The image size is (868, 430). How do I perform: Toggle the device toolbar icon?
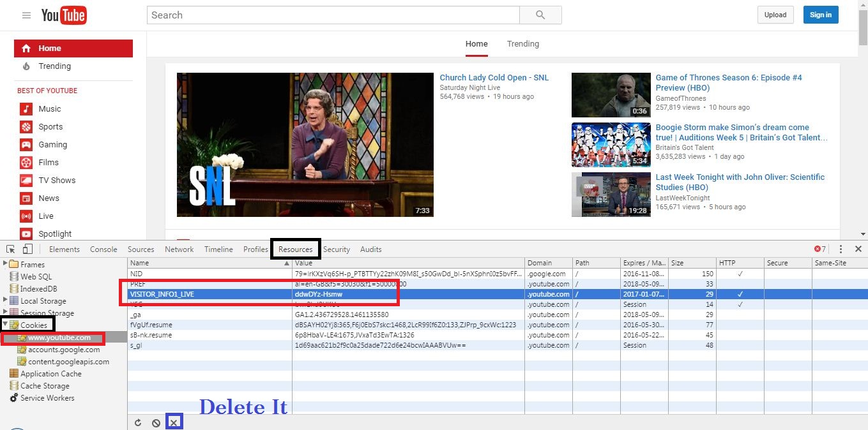click(x=27, y=249)
